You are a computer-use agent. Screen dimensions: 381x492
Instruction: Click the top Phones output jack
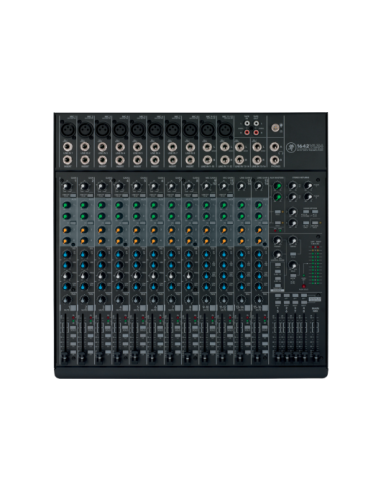coord(275,146)
